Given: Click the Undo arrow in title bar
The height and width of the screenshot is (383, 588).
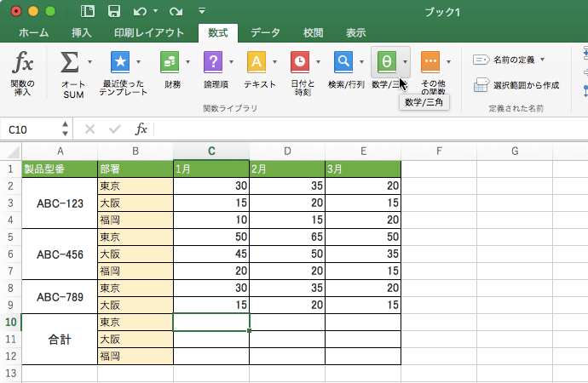Looking at the screenshot, I should (x=140, y=12).
